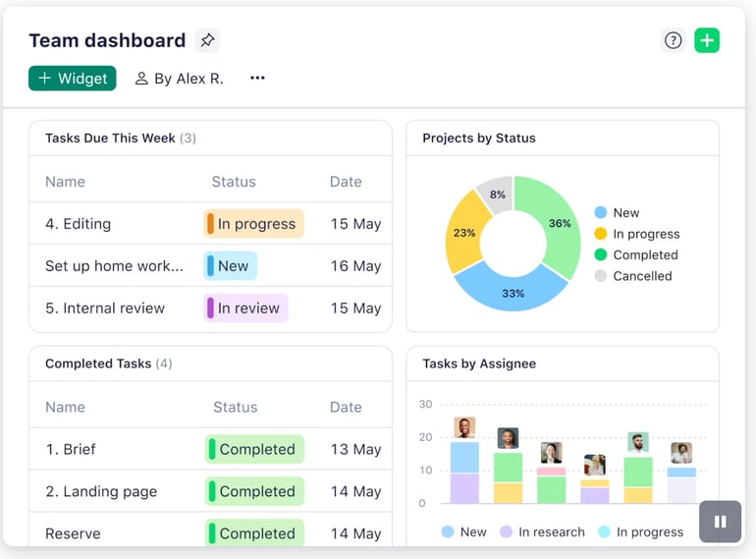Open the Set up home work... task

[x=114, y=266]
